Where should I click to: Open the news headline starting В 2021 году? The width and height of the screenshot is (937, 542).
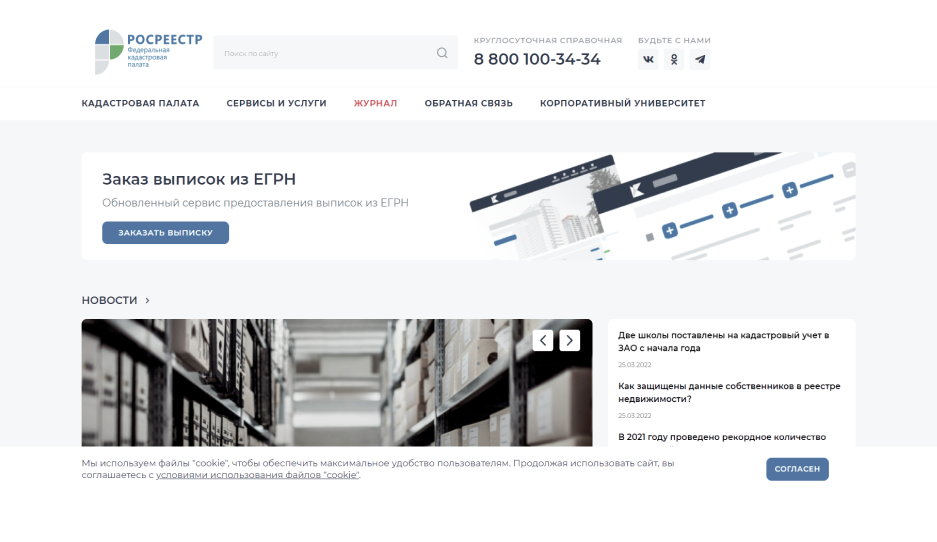coord(722,437)
